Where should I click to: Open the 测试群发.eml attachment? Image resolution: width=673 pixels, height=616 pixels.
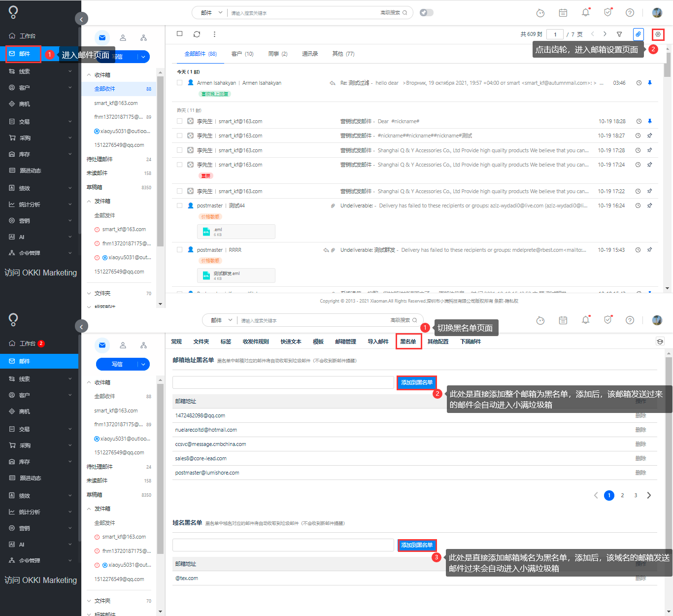[236, 275]
